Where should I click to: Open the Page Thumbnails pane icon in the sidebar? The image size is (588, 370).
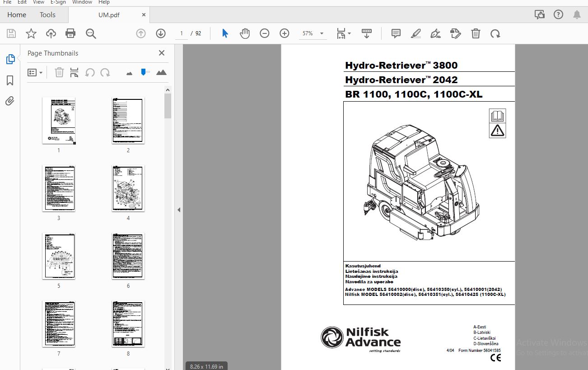click(x=10, y=59)
